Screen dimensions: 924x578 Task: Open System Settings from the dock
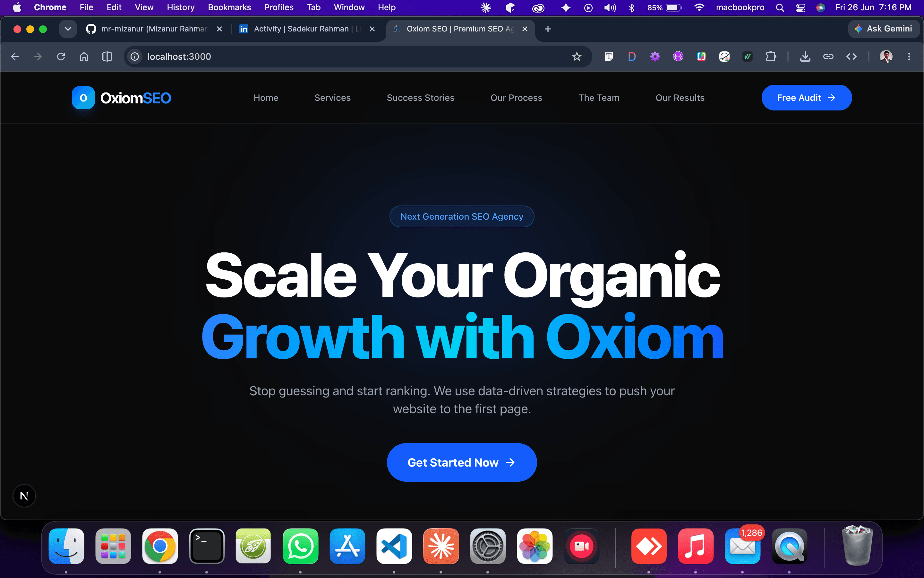click(488, 546)
